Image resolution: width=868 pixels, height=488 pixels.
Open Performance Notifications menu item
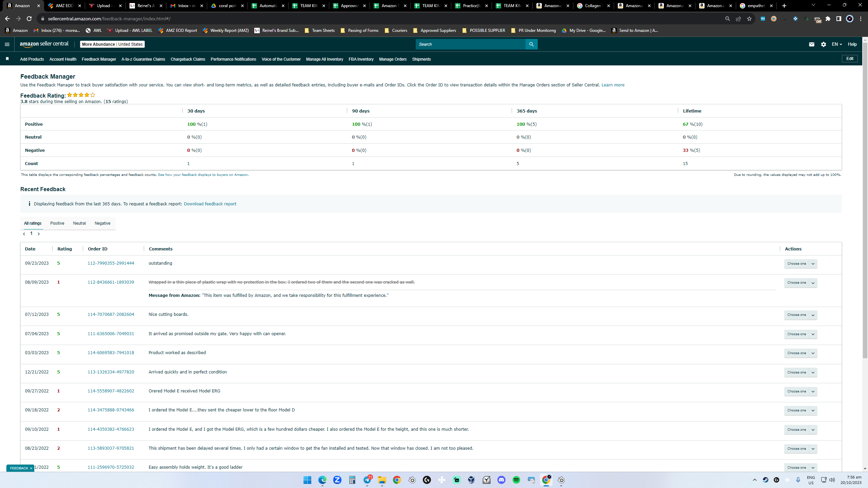pos(233,59)
